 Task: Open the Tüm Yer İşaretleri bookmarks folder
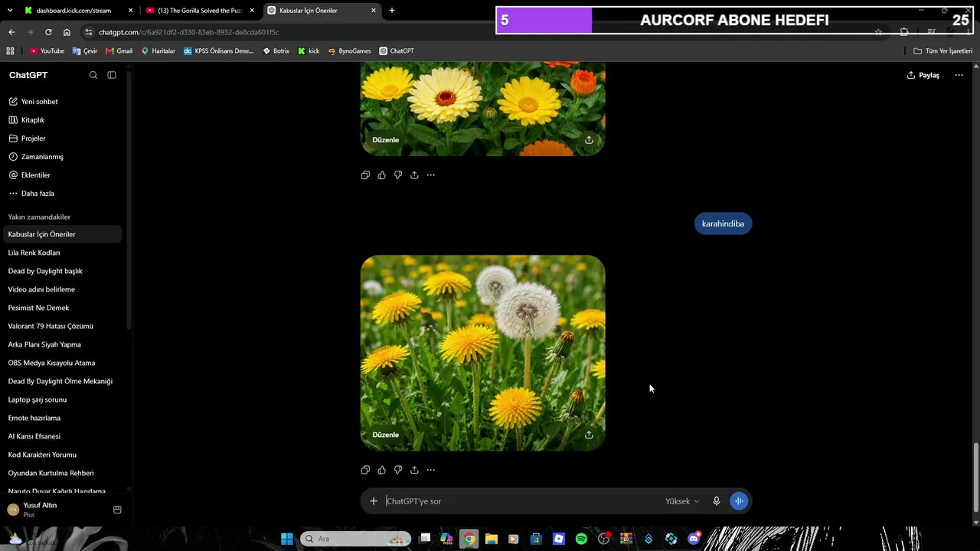tap(943, 51)
